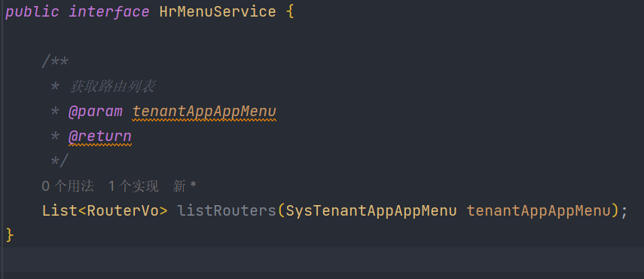The width and height of the screenshot is (644, 279).
Task: Click the 'interface' keyword
Action: point(108,12)
